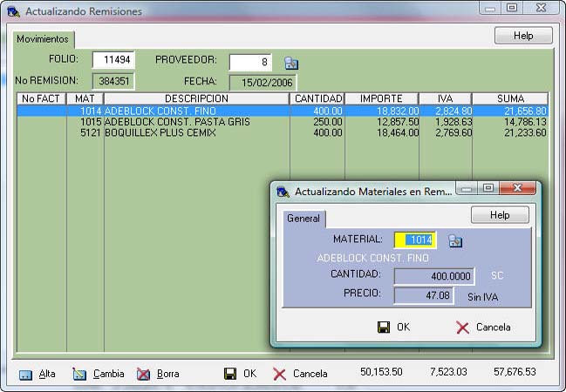The height and width of the screenshot is (392, 566).
Task: Click the Cambia edit icon
Action: pos(79,375)
